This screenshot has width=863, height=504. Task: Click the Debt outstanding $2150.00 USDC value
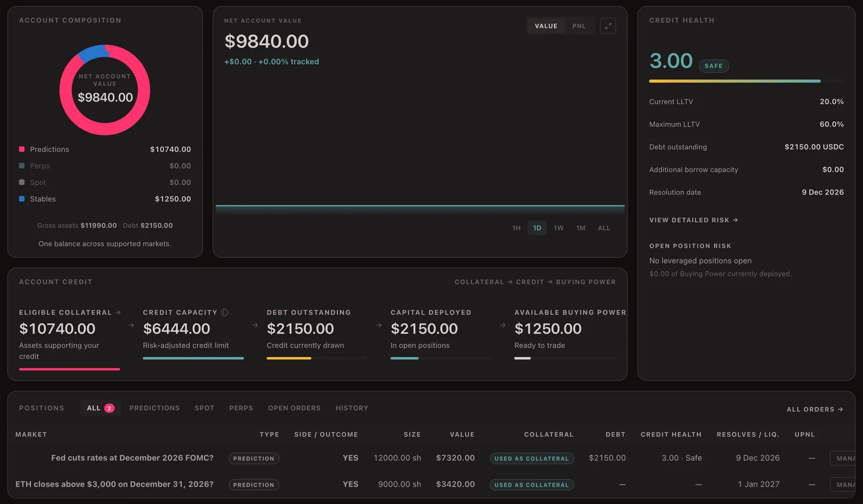814,147
